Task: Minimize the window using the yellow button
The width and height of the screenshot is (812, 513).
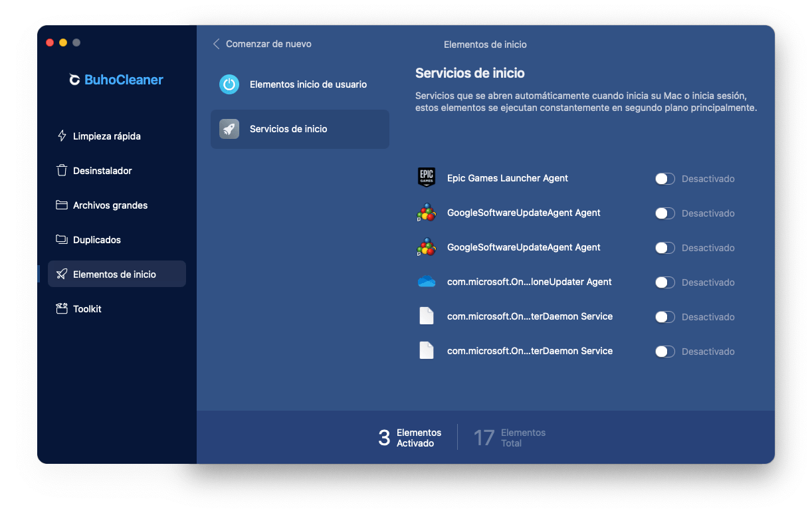Action: coord(63,43)
